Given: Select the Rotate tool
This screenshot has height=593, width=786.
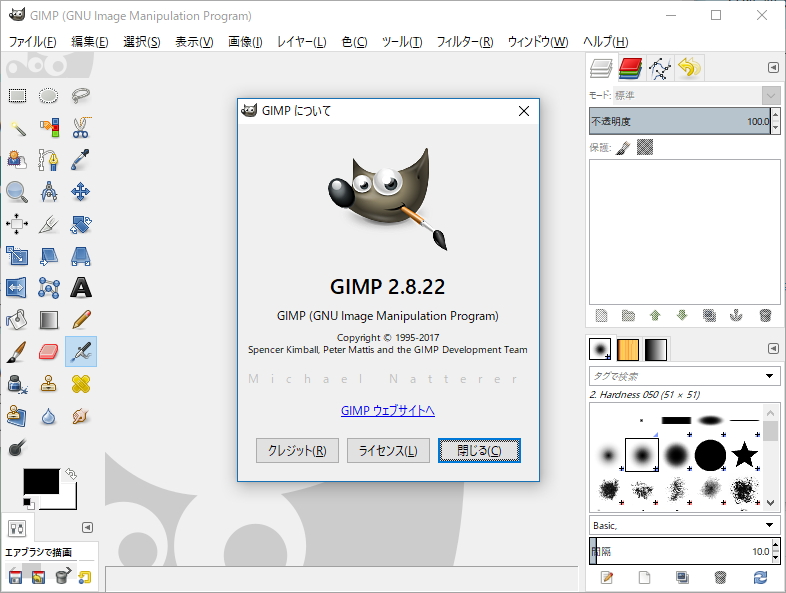Looking at the screenshot, I should (x=81, y=224).
